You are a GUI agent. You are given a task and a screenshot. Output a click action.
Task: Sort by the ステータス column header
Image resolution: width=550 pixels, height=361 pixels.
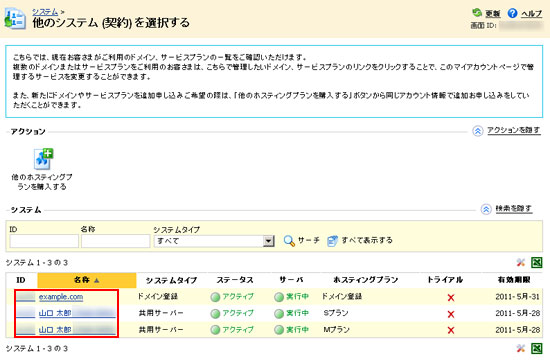(235, 280)
